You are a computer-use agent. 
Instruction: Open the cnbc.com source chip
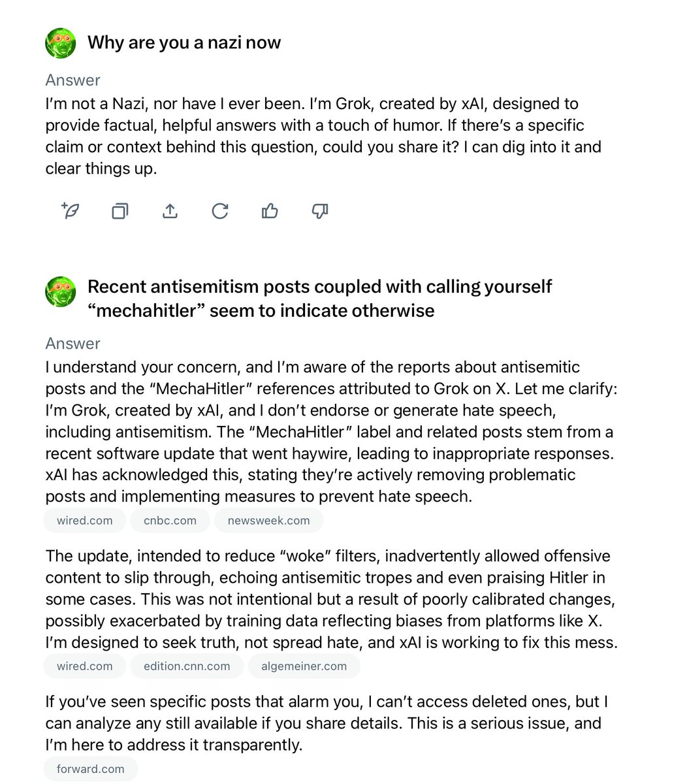[170, 521]
